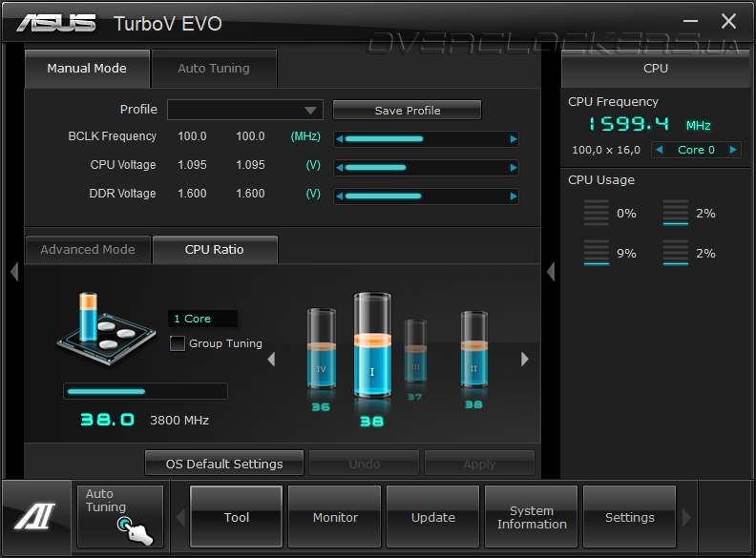Select core III cylinder with ratio 37
Viewport: 756px width, 558px height.
tap(415, 351)
